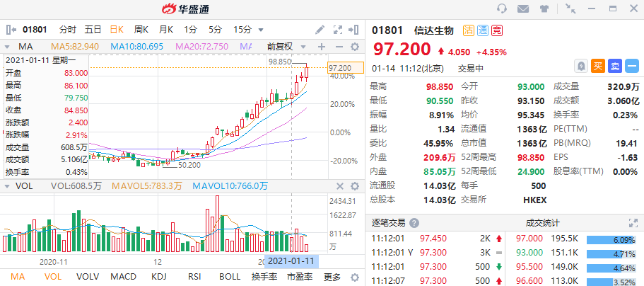This screenshot has height=286, width=644.
Task: Toggle the KDJ indicator
Action: click(159, 277)
